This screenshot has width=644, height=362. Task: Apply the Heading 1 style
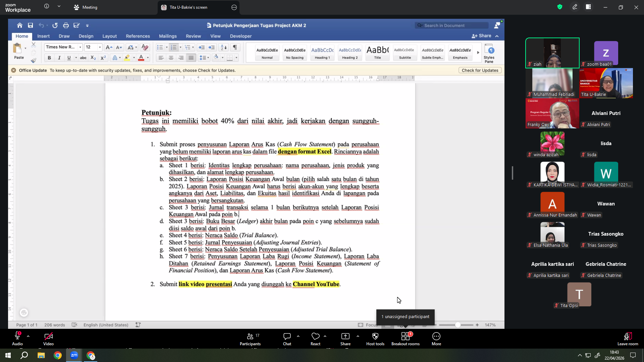pos(322,53)
